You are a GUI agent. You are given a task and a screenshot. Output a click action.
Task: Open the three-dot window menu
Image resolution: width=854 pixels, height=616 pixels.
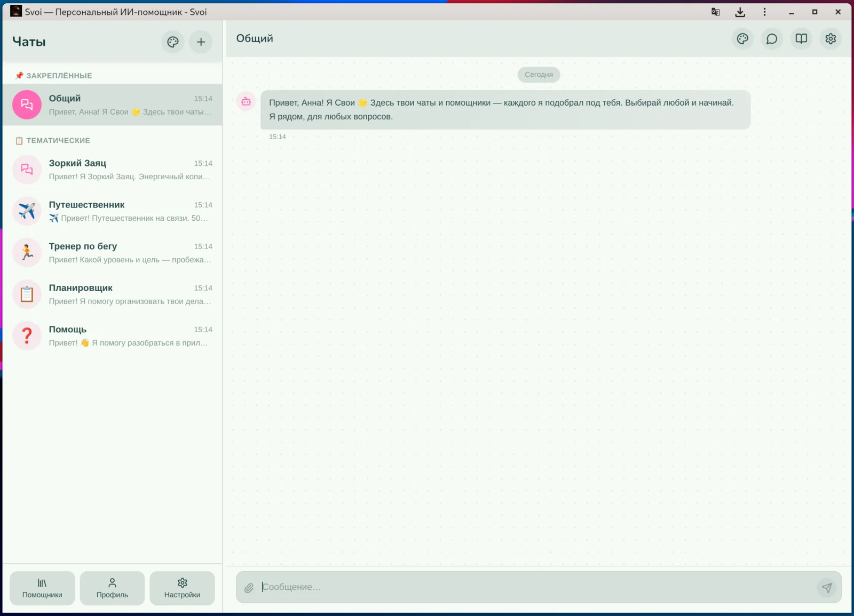(x=764, y=12)
